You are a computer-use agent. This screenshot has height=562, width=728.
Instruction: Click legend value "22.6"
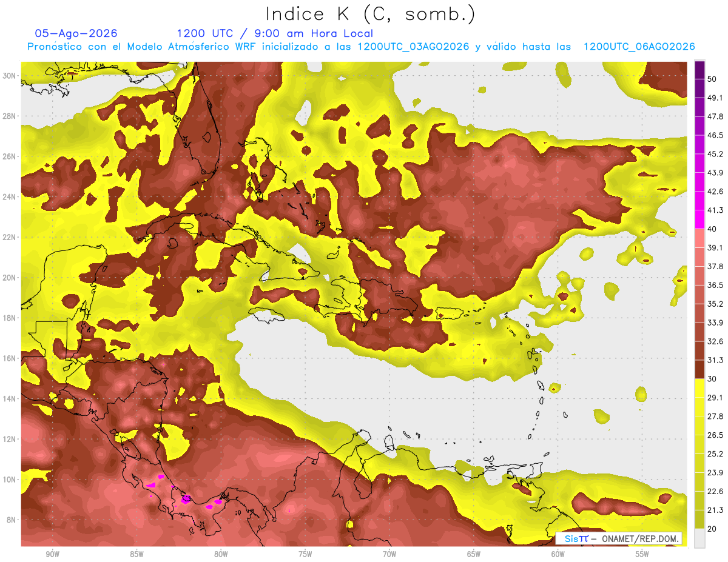(715, 492)
